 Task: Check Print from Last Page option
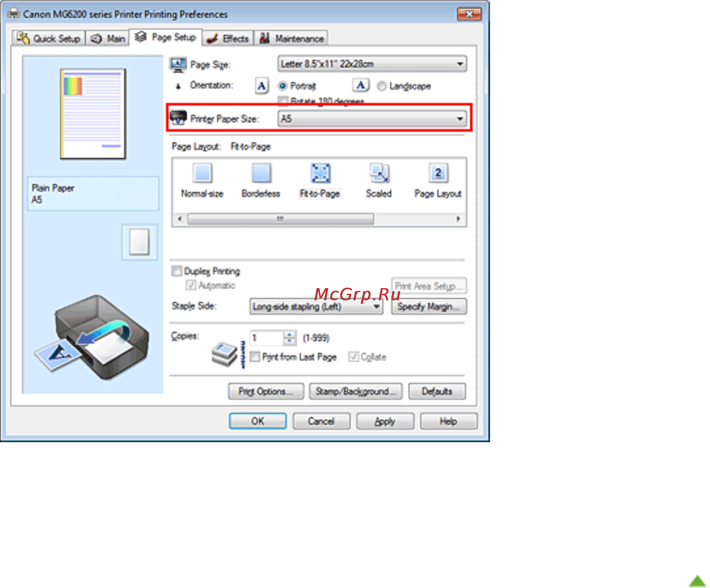(255, 357)
